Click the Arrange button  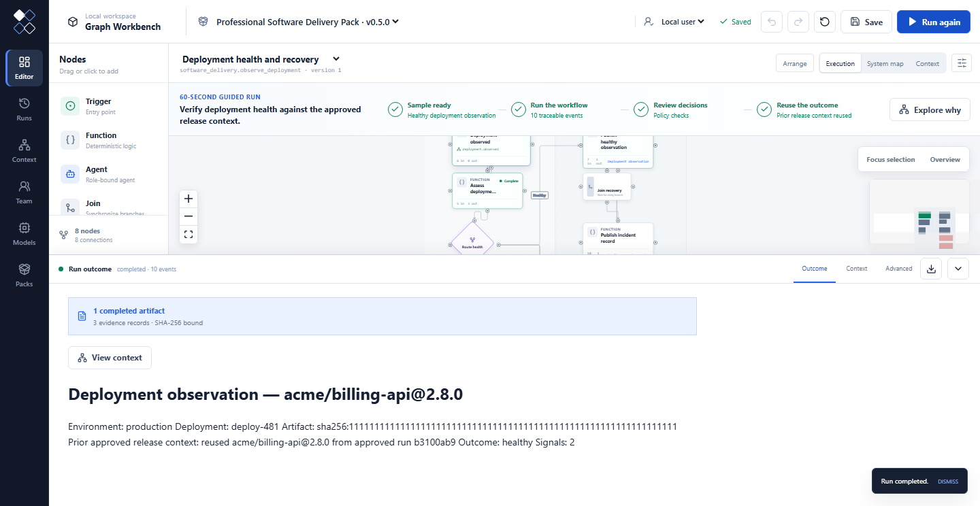[795, 63]
